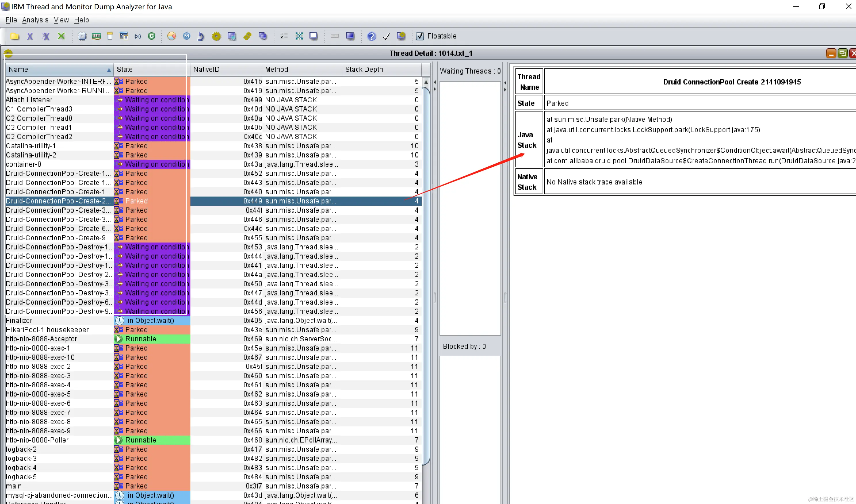Click the open folder toolbar icon

coord(15,36)
